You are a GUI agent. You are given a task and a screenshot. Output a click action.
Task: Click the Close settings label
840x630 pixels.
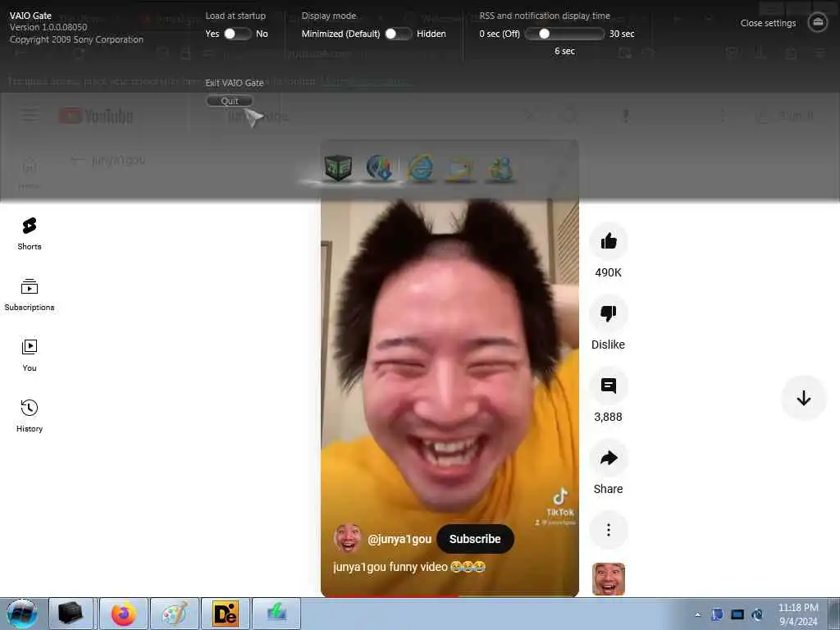tap(768, 23)
